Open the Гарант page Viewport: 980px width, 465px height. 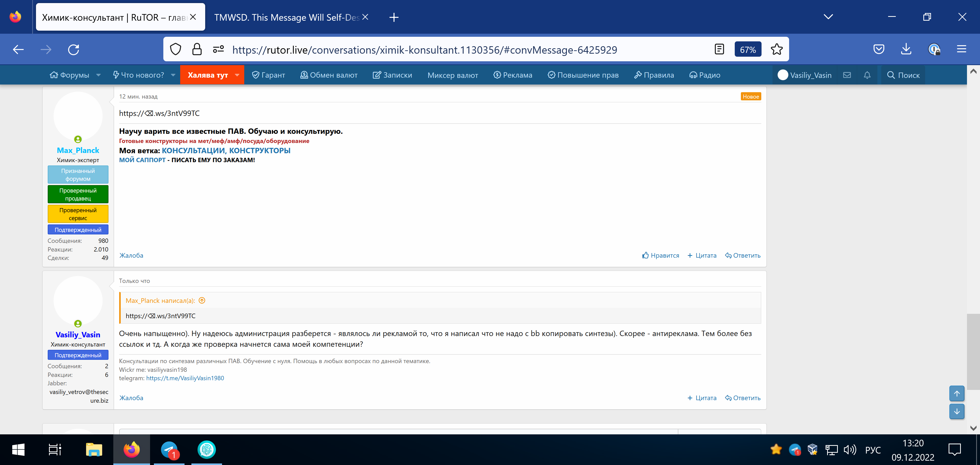tap(268, 75)
